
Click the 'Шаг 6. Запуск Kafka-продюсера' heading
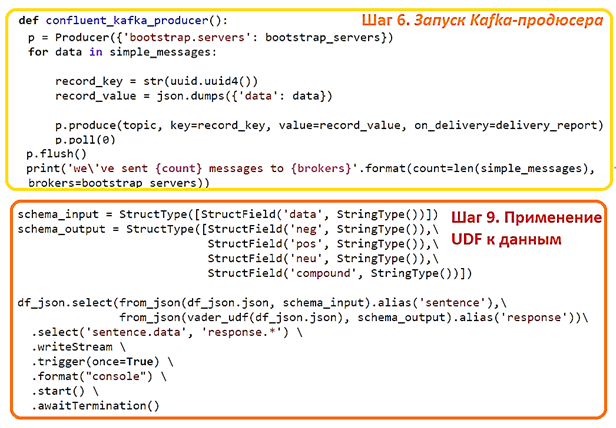482,20
